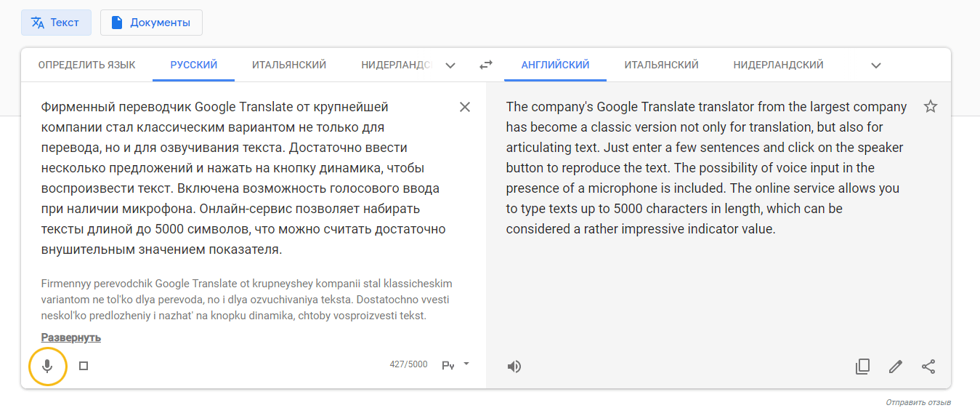Expand the source language list chevron
This screenshot has width=980, height=416.
[x=450, y=65]
